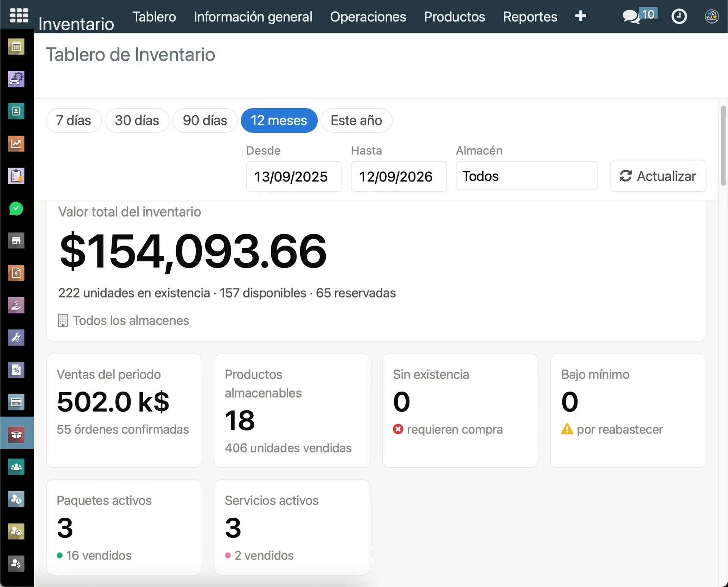Open the activities clock icon in header
This screenshot has height=587, width=728.
[x=679, y=16]
